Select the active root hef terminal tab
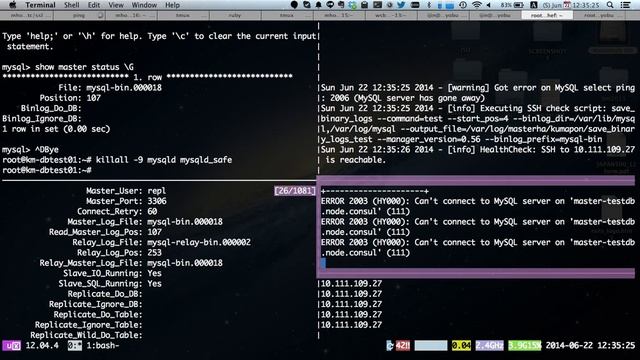 pos(547,15)
